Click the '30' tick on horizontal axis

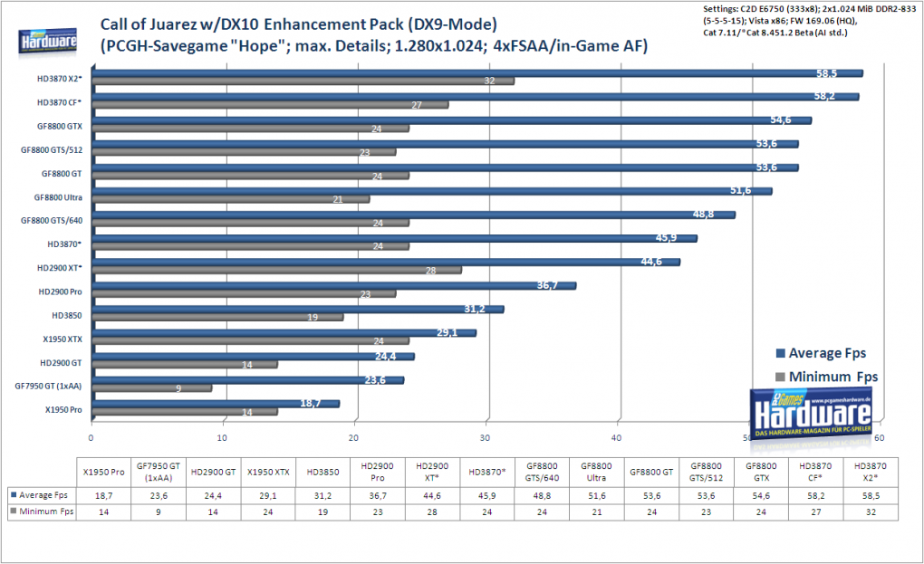pos(485,437)
